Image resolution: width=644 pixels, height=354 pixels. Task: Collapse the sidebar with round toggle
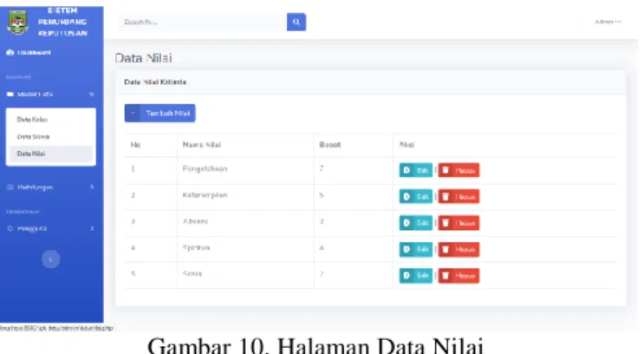[51, 259]
